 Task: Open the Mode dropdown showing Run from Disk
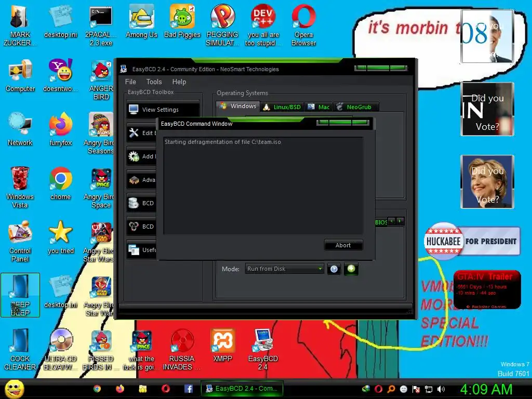tap(284, 269)
